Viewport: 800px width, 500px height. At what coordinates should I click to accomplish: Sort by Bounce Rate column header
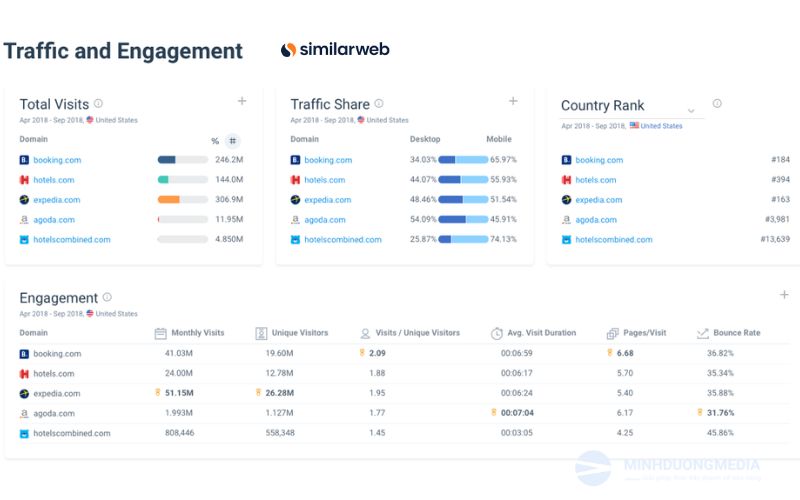(x=737, y=333)
